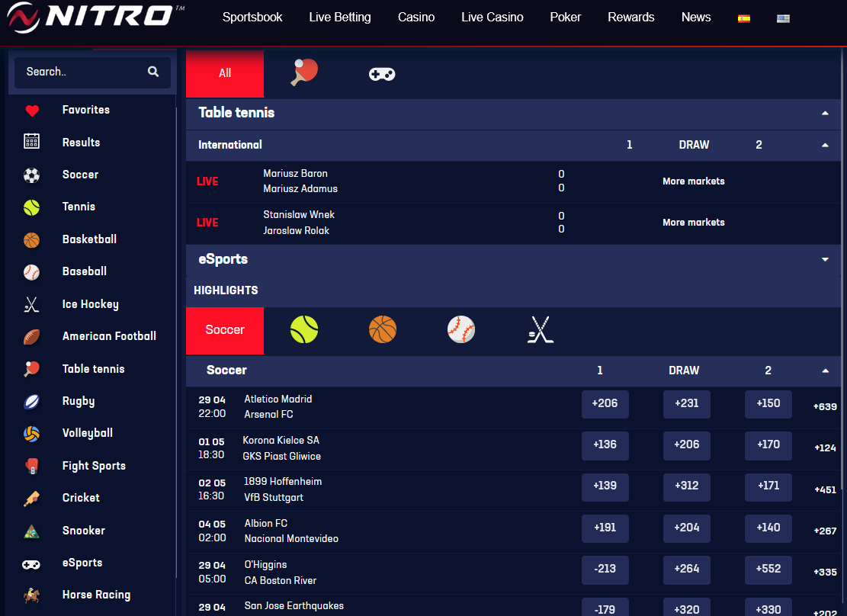Click the Fight Sports glove icon

click(31, 466)
